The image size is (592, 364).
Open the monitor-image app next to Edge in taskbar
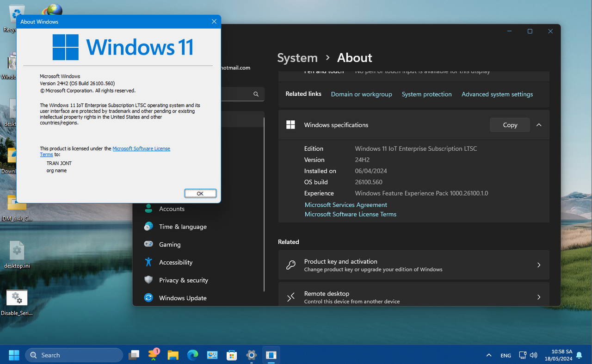click(212, 355)
